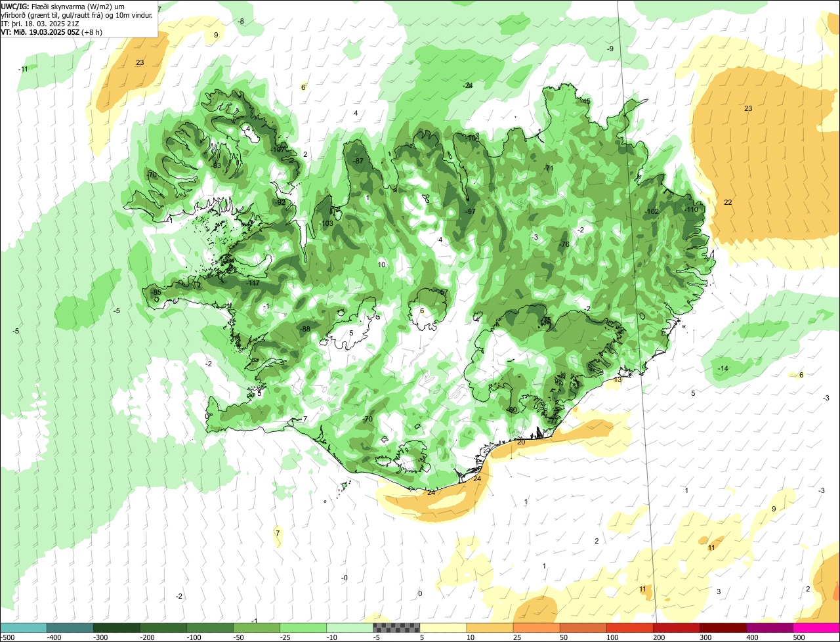Click the '-92' value on the map
This screenshot has height=642, width=840.
point(281,202)
